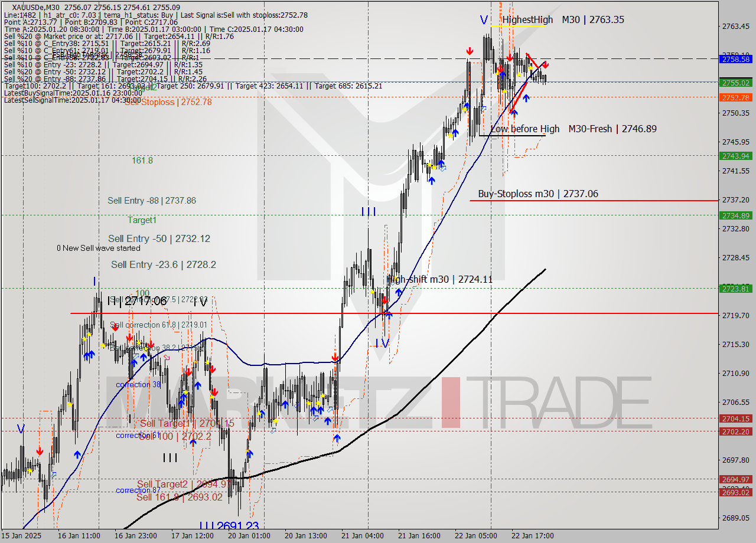Click the green 2734.89 axis price tag

[735, 215]
